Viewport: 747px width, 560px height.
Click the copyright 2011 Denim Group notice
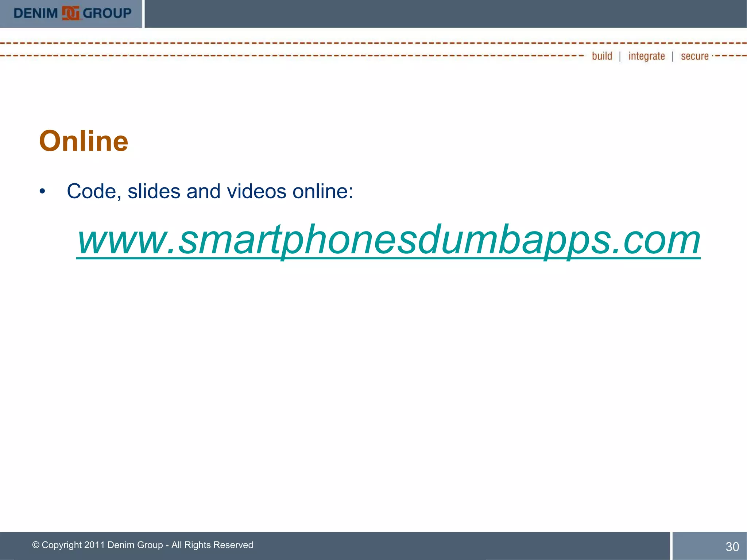143,545
